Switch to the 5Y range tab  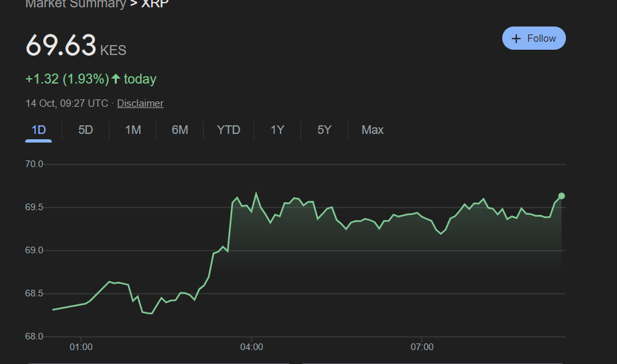(x=324, y=130)
